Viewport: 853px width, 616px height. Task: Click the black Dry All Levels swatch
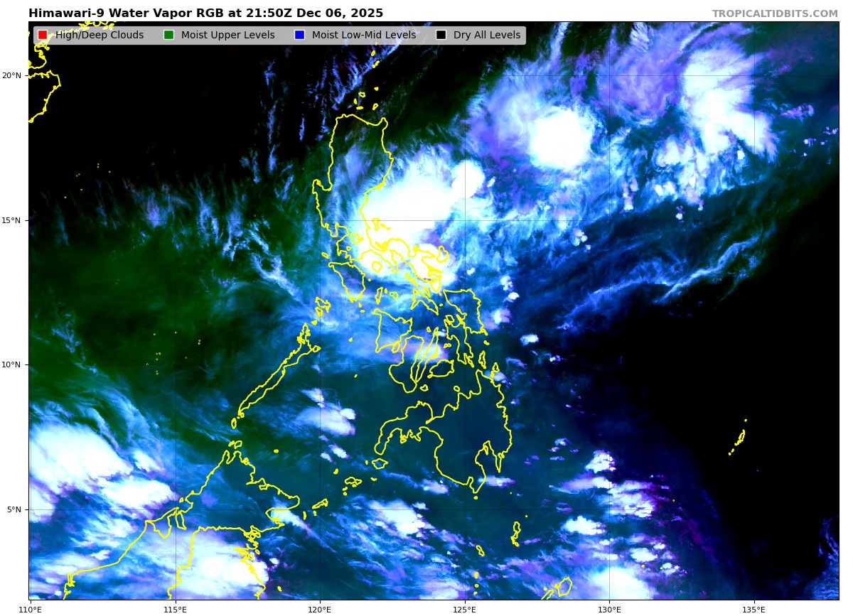(441, 35)
